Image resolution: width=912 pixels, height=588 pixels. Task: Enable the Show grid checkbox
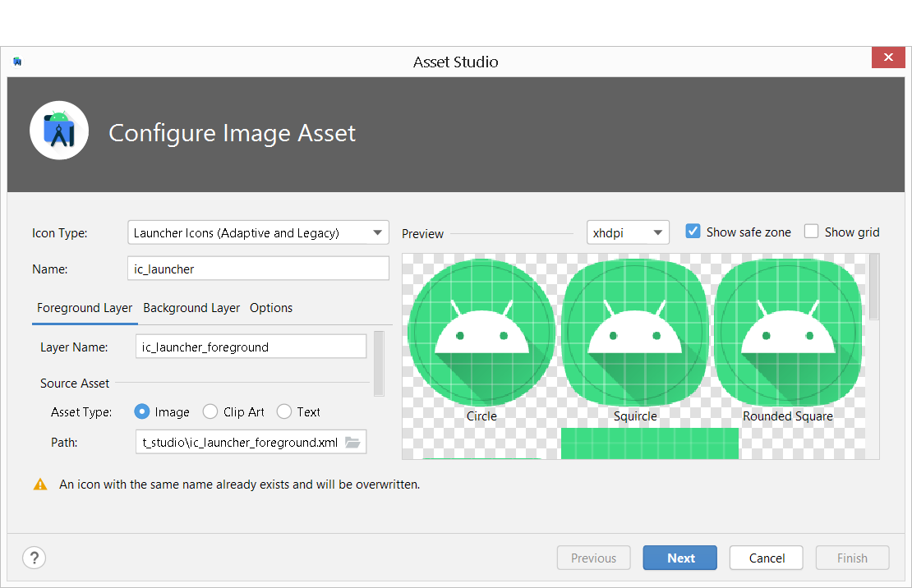tap(812, 232)
